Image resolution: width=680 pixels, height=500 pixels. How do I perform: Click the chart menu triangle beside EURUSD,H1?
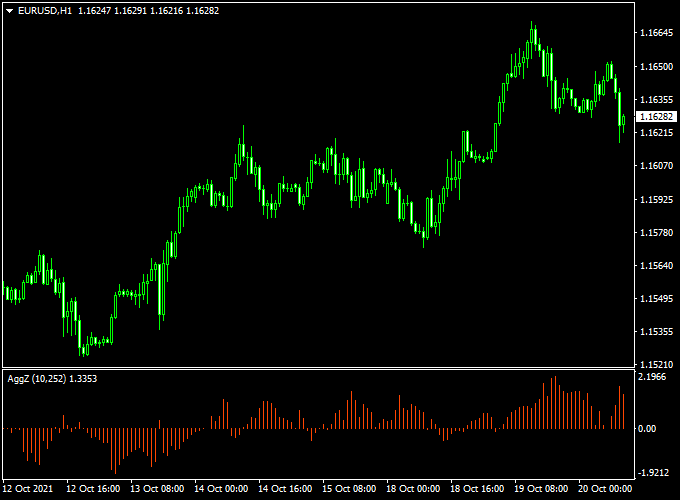10,11
